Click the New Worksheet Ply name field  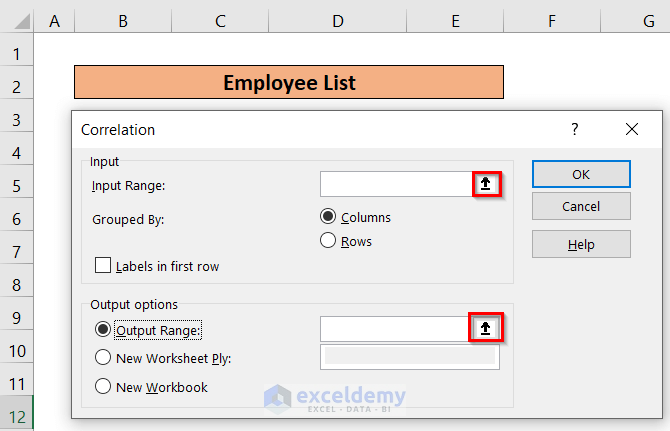[409, 357]
